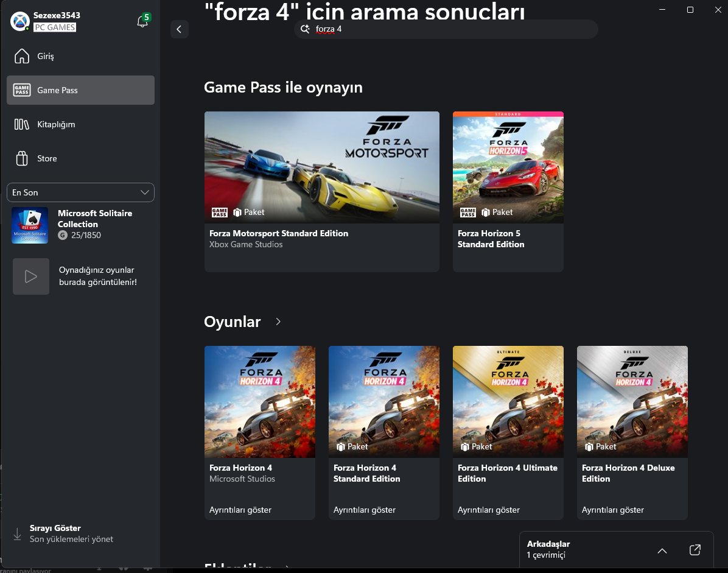Screen dimensions: 728x573
Task: Pop out the Arkadaşlar panel
Action: coord(695,550)
